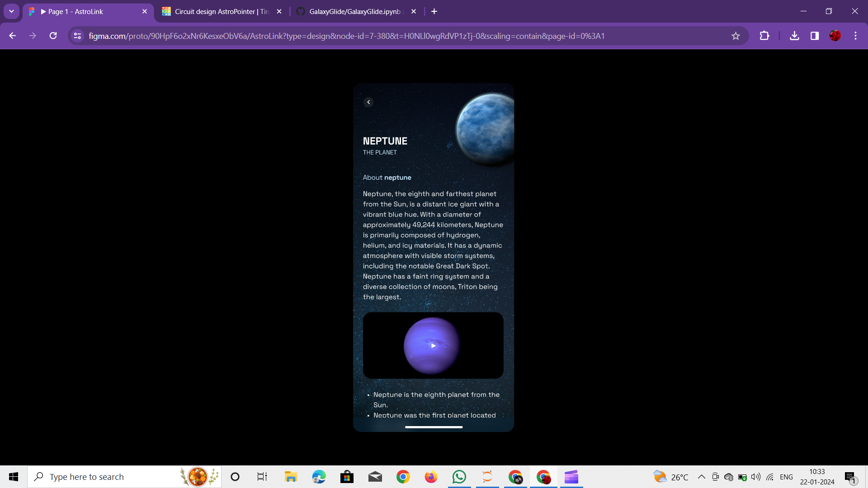This screenshot has width=868, height=488.
Task: Close the AstroLink tab
Action: (145, 11)
